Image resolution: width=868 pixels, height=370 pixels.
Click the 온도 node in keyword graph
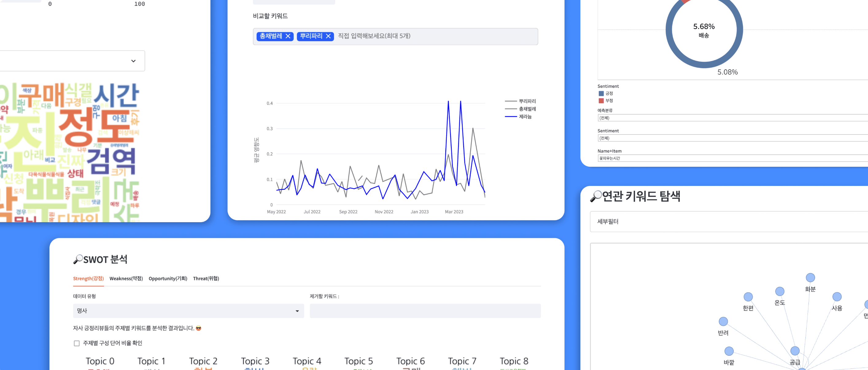pos(779,291)
